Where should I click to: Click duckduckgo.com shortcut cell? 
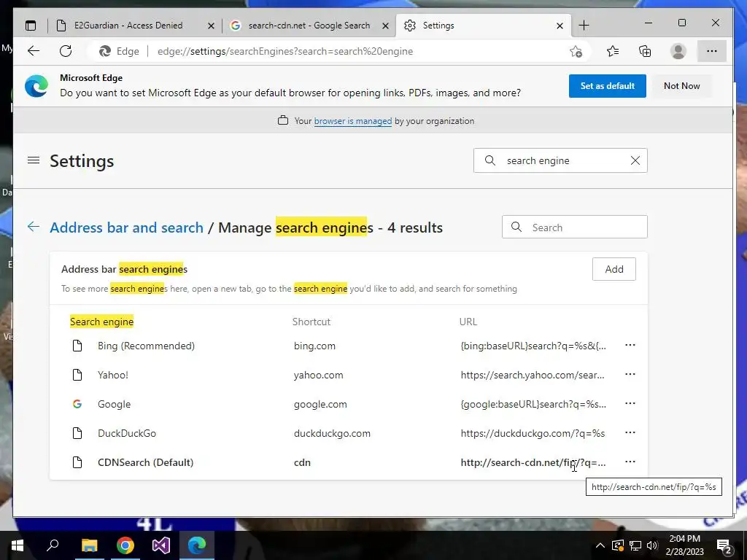pos(332,433)
